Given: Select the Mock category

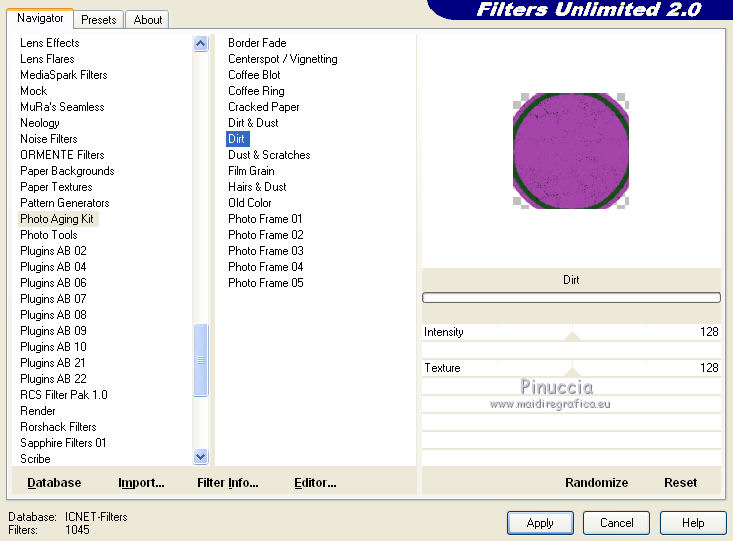Looking at the screenshot, I should tap(34, 91).
